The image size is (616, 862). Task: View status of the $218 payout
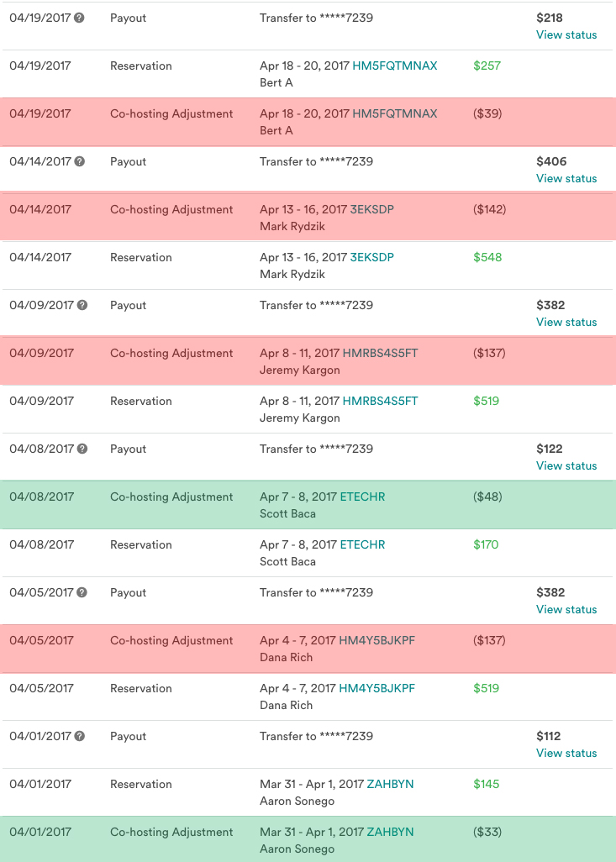coord(566,34)
